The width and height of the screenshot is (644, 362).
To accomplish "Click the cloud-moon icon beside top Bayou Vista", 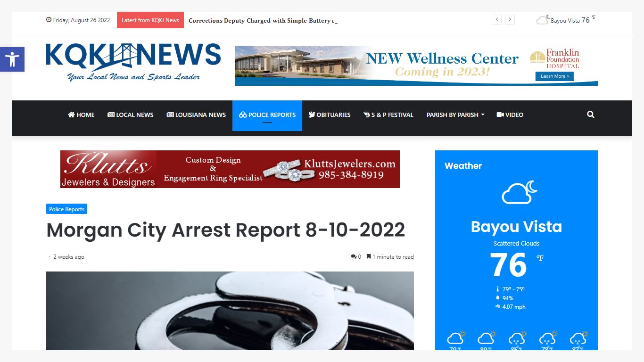I will coord(543,20).
